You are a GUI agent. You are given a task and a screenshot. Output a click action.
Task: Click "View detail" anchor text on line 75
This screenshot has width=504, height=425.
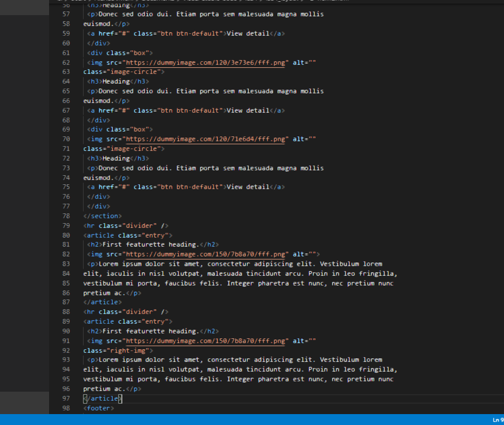248,187
